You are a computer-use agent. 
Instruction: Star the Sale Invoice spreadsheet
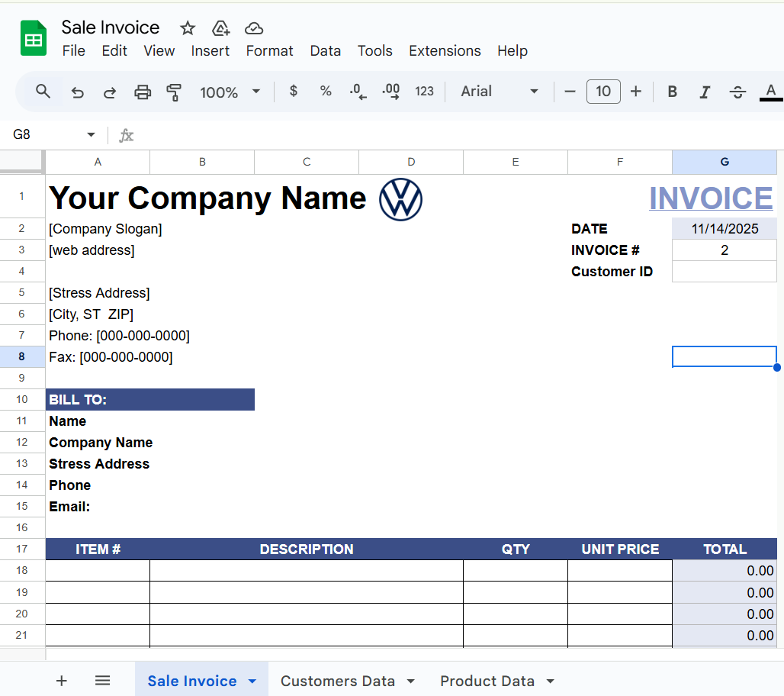[x=187, y=27]
